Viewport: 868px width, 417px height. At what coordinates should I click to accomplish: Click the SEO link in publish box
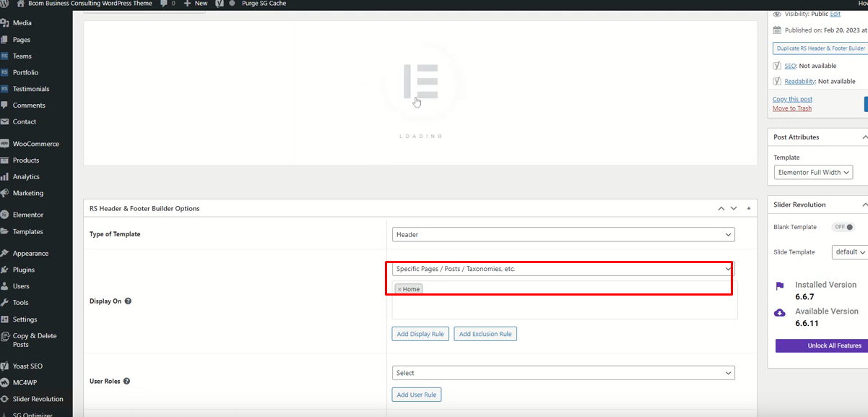click(790, 66)
